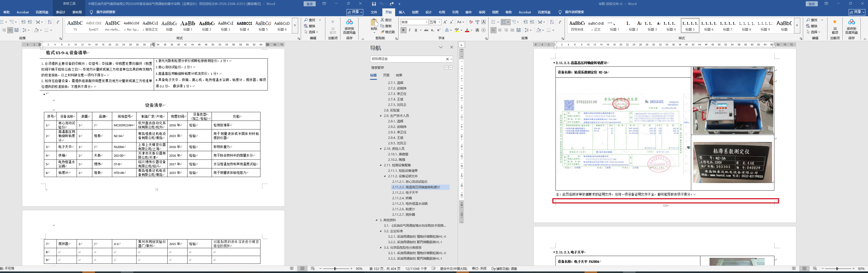Jump to next search result arrow in Navigation
868x273 pixels.
451,68
